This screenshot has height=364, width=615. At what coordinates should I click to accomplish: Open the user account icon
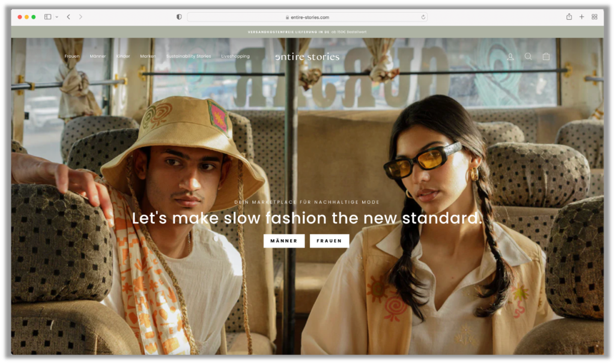click(x=510, y=56)
